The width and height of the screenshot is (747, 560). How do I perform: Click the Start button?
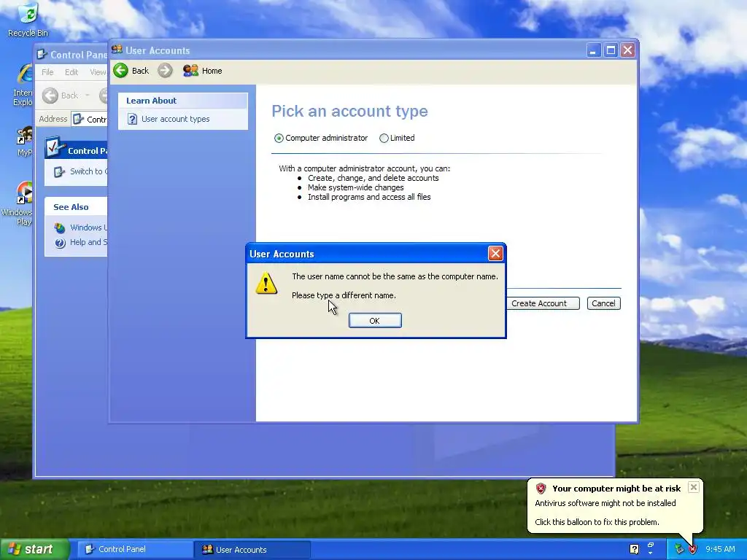pos(34,549)
